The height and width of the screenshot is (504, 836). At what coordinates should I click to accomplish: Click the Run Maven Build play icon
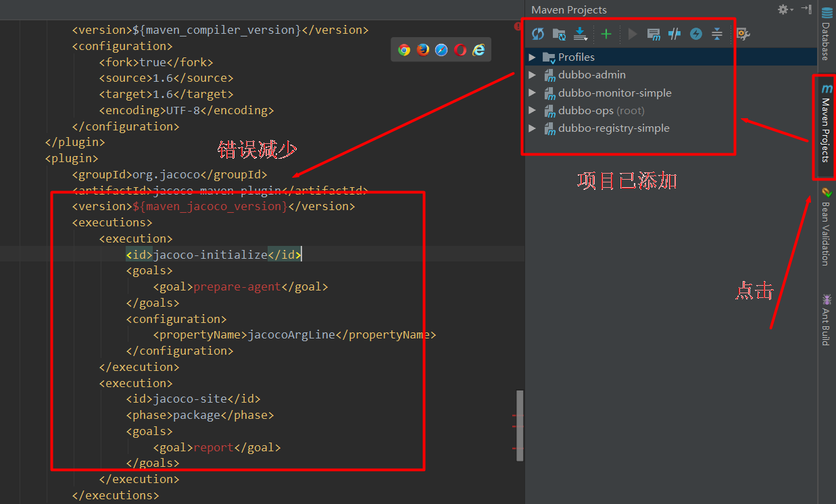coord(633,34)
